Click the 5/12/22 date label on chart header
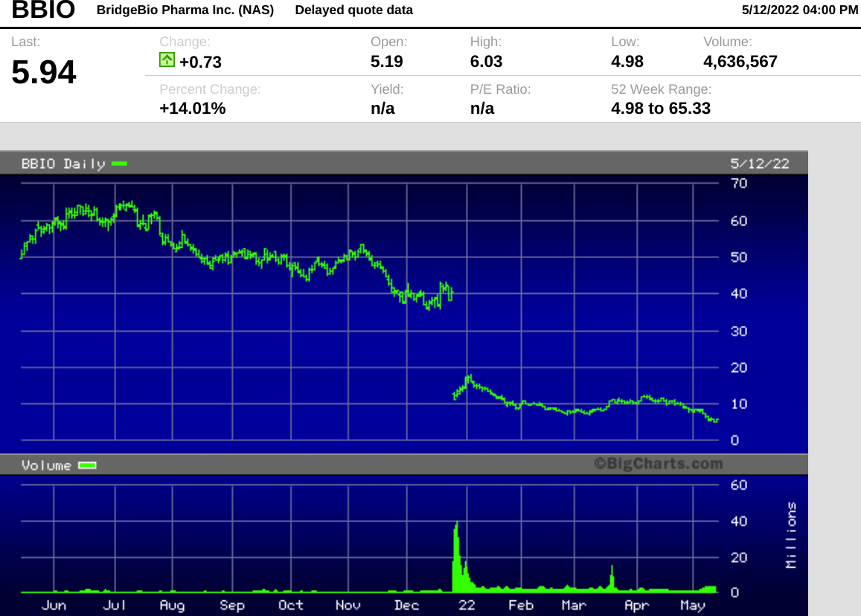Image resolution: width=861 pixels, height=616 pixels. click(761, 163)
